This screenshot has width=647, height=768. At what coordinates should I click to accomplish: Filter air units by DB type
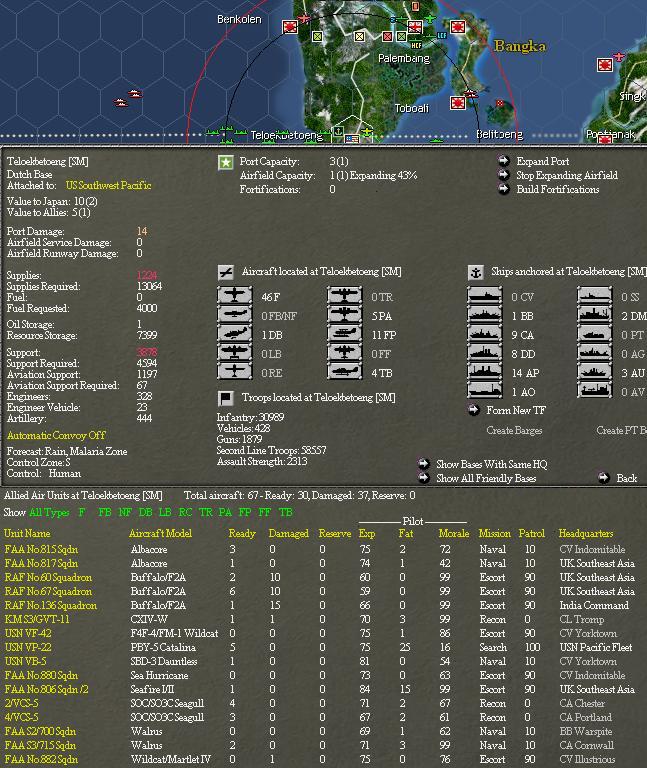point(145,512)
